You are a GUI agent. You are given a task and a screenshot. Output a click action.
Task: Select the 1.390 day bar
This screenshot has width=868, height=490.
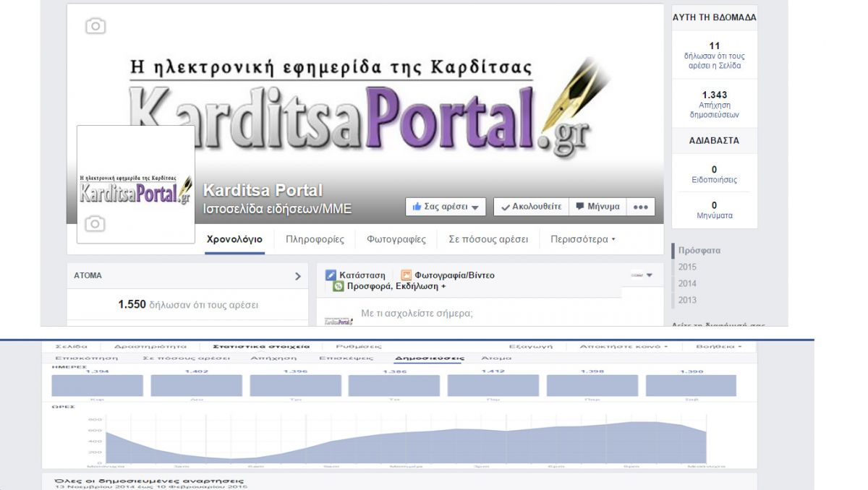[691, 385]
